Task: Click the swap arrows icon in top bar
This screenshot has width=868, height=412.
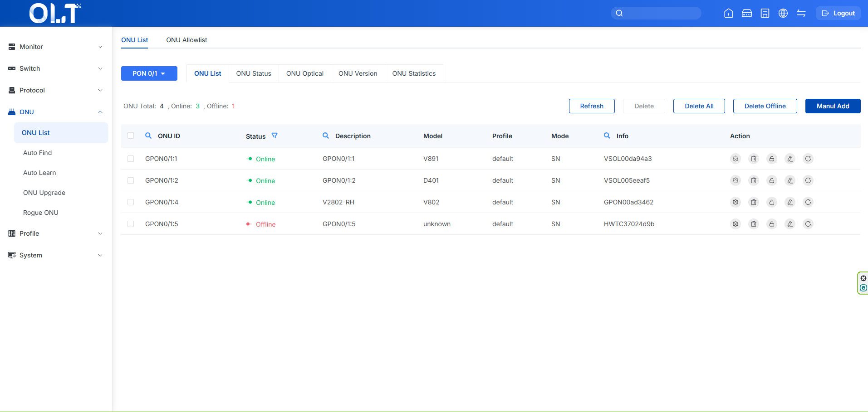Action: (801, 13)
